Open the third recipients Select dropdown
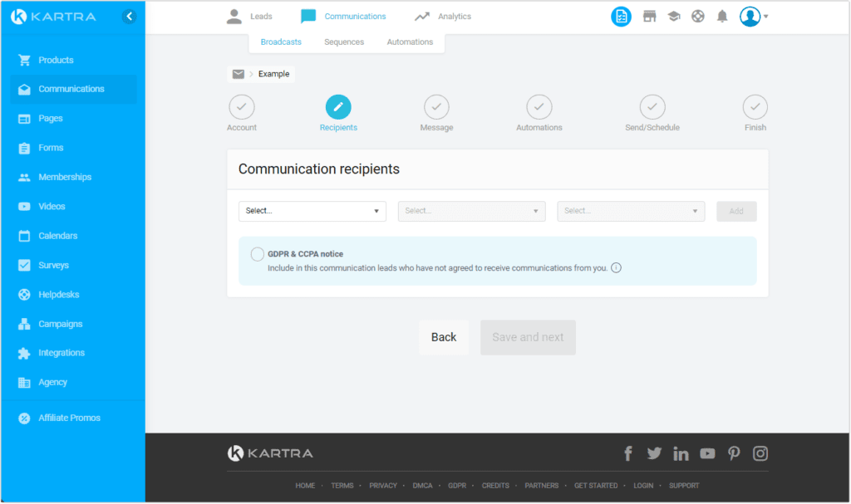The width and height of the screenshot is (851, 504). click(631, 211)
